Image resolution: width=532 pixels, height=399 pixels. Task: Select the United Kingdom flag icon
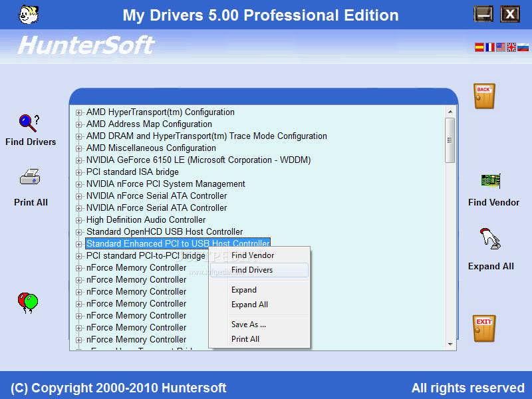[x=511, y=47]
